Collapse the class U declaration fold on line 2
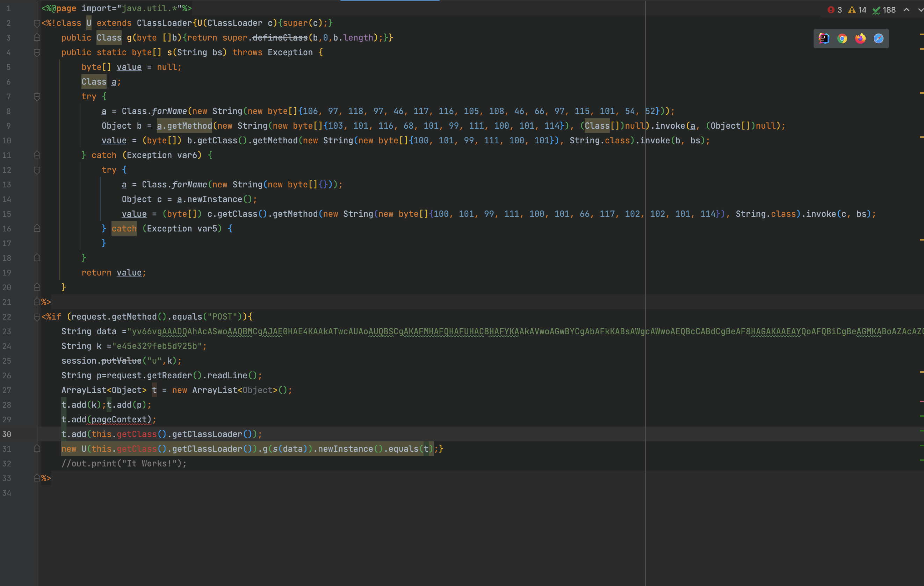 [37, 23]
